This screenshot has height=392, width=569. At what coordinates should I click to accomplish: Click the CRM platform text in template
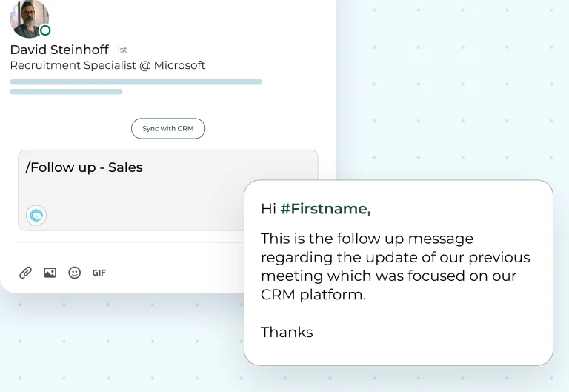tap(313, 295)
